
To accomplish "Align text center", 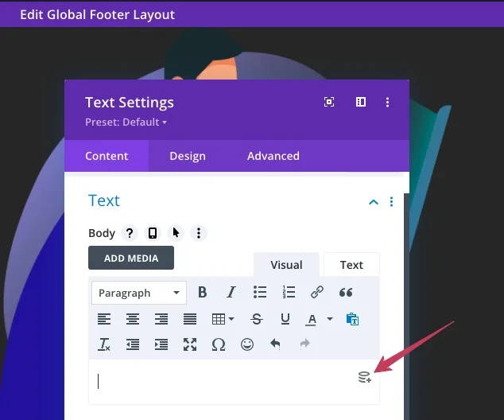I will 133,319.
